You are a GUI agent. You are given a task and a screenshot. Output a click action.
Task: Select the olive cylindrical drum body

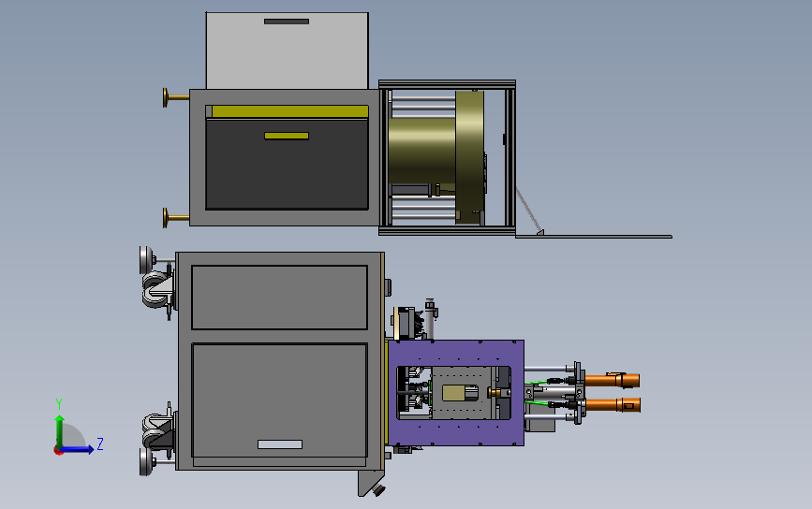pyautogui.click(x=421, y=151)
